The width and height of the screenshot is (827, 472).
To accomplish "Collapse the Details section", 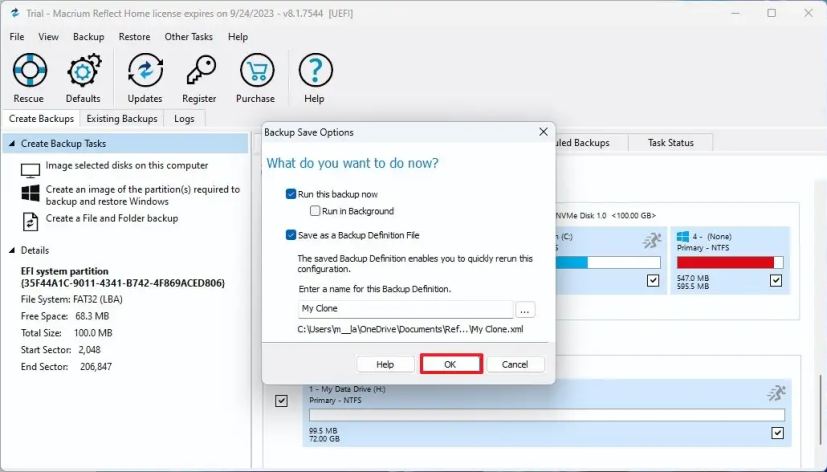I will 12,251.
